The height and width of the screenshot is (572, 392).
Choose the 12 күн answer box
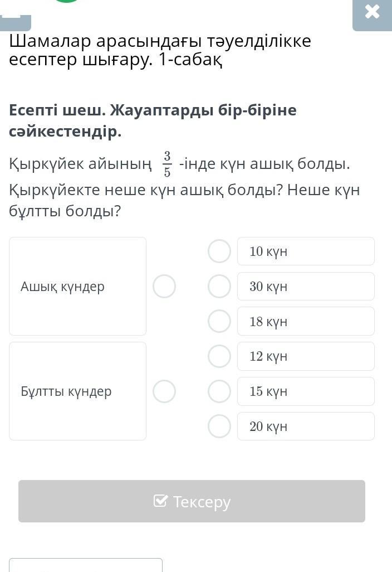306,356
